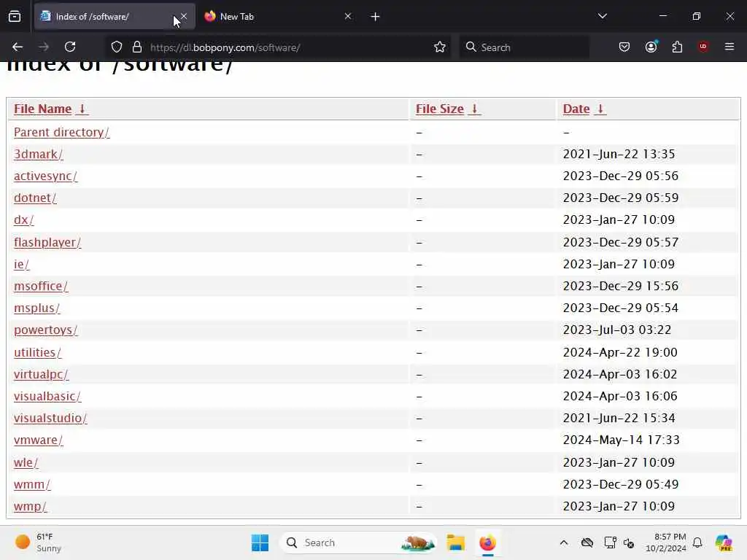Image resolution: width=747 pixels, height=560 pixels.
Task: Select the Index of /software/ tab
Action: (x=115, y=17)
